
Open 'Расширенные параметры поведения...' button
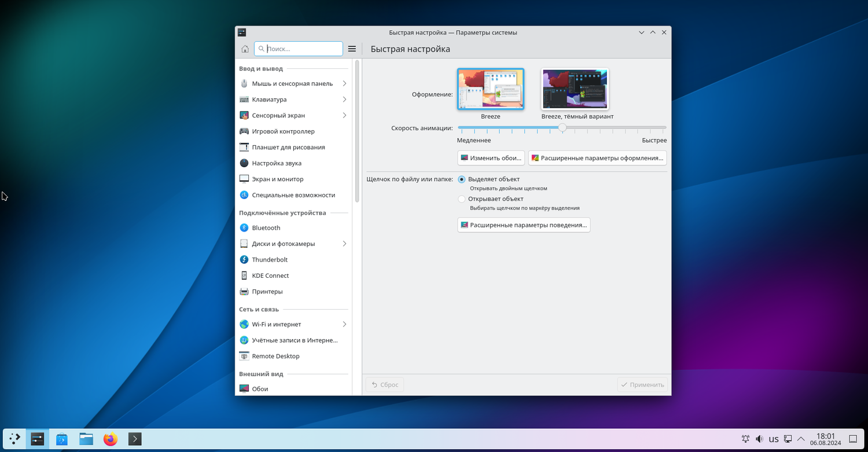pos(524,225)
